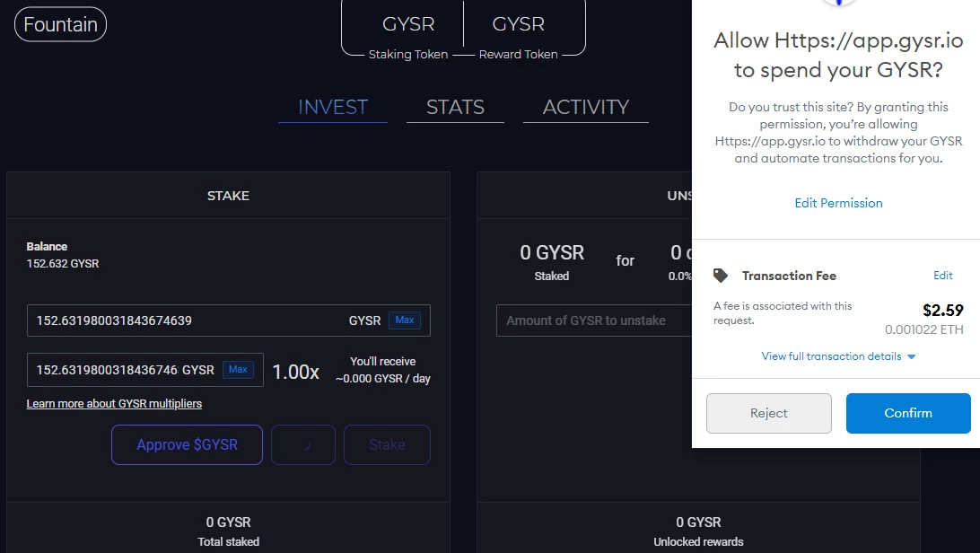This screenshot has height=553, width=980.
Task: Click Approve $GYSR button
Action: tap(187, 445)
